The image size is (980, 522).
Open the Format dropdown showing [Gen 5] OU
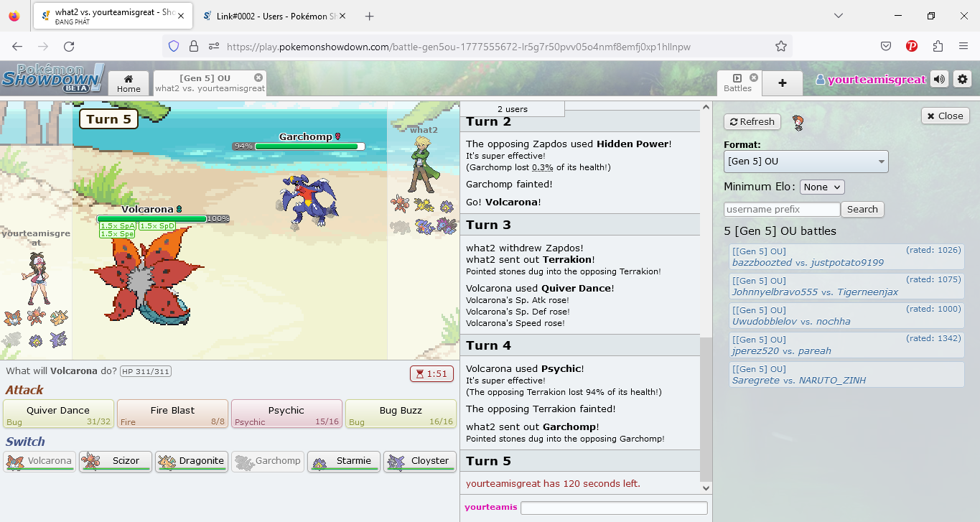click(806, 162)
